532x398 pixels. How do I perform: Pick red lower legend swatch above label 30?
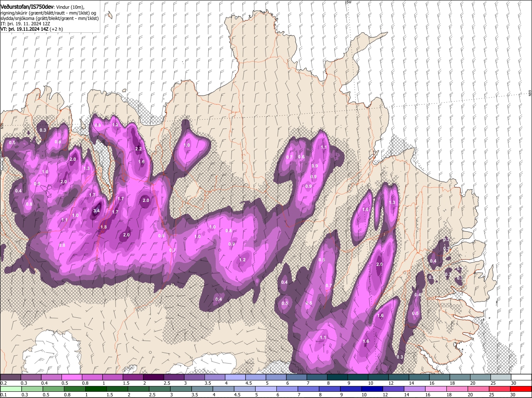point(522,389)
